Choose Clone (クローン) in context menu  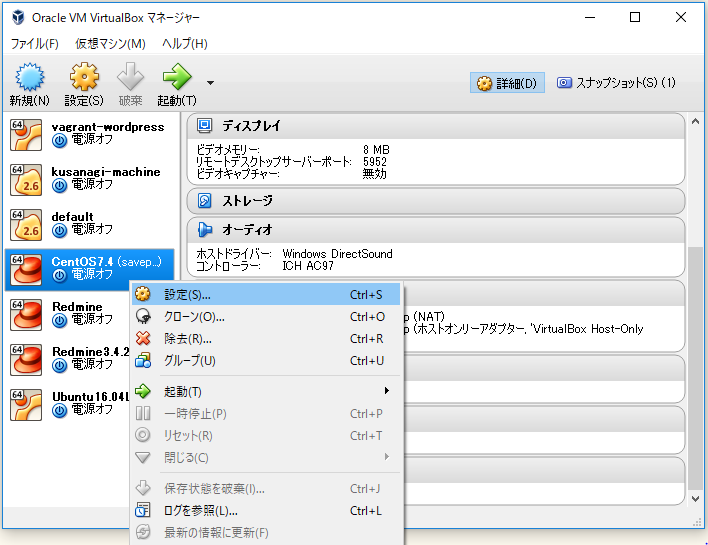point(266,317)
